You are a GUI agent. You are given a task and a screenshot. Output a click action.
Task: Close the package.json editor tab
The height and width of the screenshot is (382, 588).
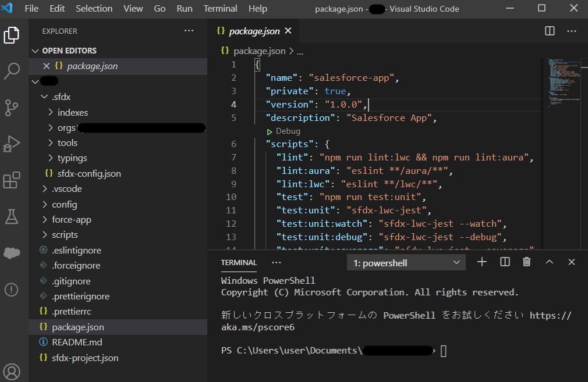click(288, 31)
